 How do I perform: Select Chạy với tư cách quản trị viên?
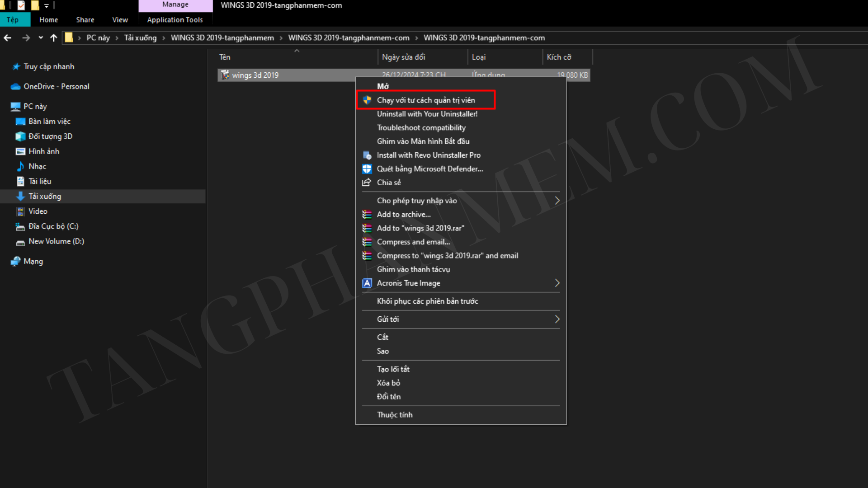(x=425, y=100)
